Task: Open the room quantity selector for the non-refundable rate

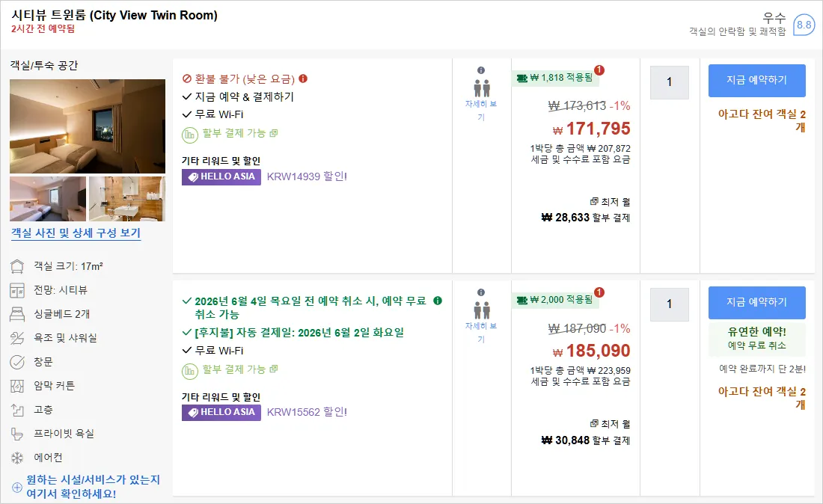Action: click(669, 82)
